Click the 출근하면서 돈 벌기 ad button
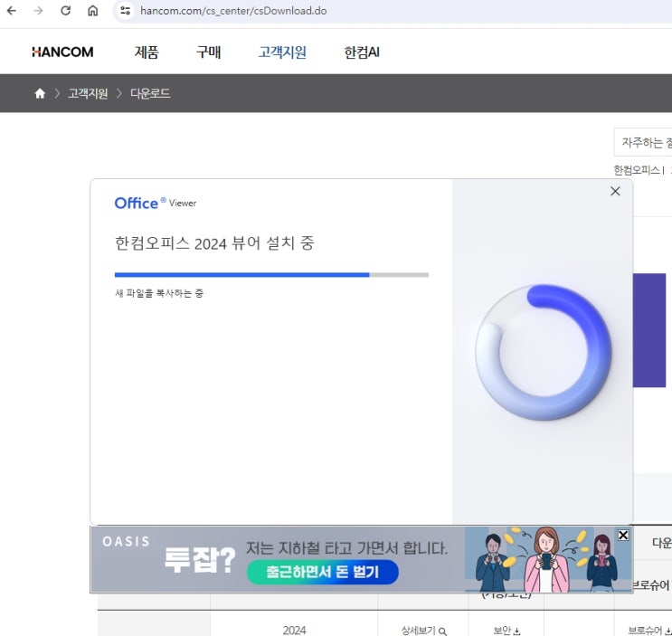Viewport: 672px width, 636px height. point(322,572)
